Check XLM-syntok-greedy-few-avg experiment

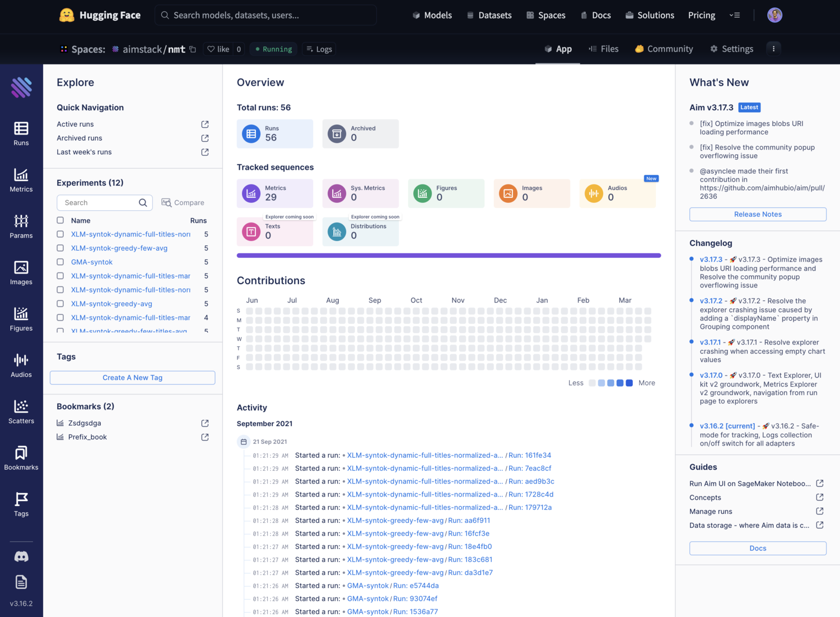pyautogui.click(x=60, y=248)
